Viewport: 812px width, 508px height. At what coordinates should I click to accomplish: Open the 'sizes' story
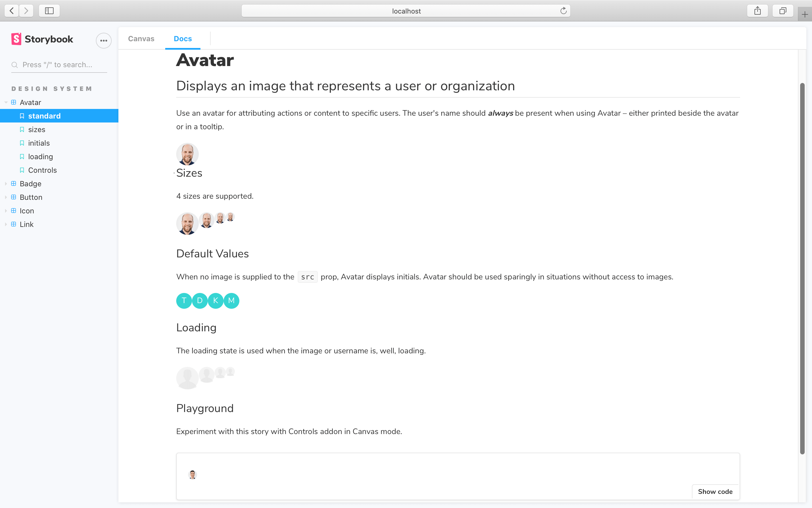click(x=37, y=129)
